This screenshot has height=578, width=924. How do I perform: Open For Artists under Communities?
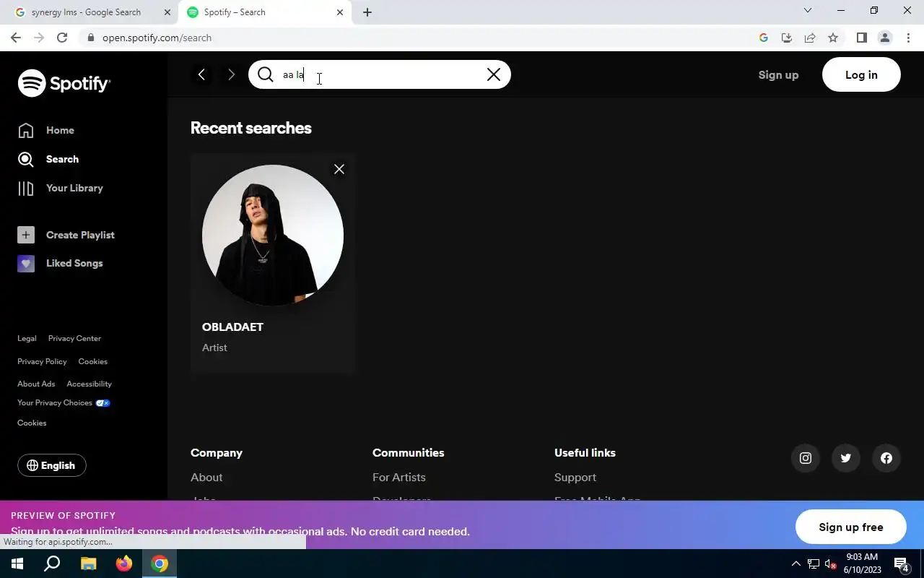[x=399, y=477]
